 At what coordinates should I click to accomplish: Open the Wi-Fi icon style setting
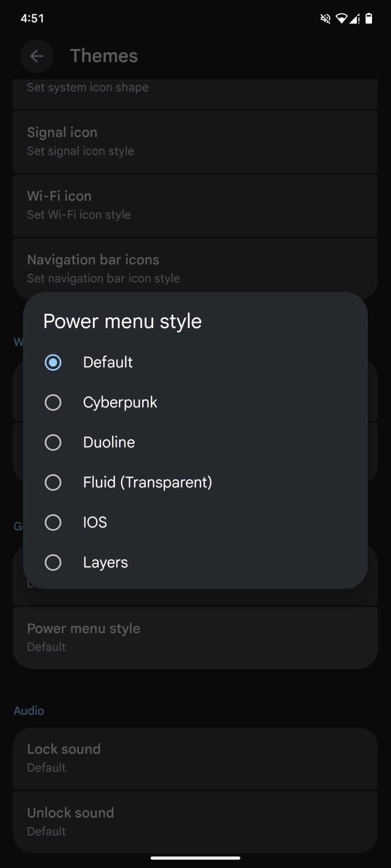click(x=195, y=205)
